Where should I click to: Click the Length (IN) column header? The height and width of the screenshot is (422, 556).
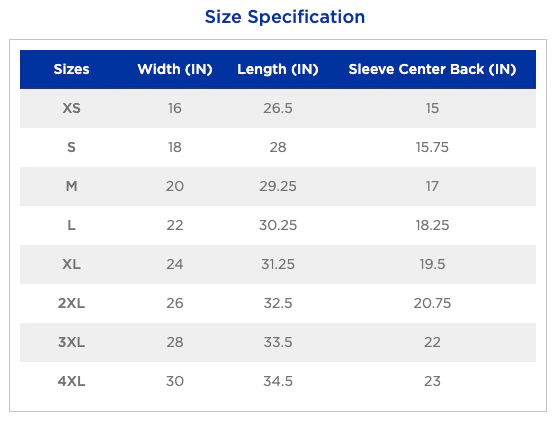point(278,70)
